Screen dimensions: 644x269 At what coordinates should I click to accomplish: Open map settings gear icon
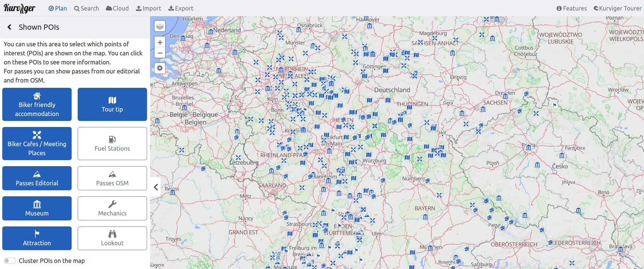pyautogui.click(x=160, y=68)
